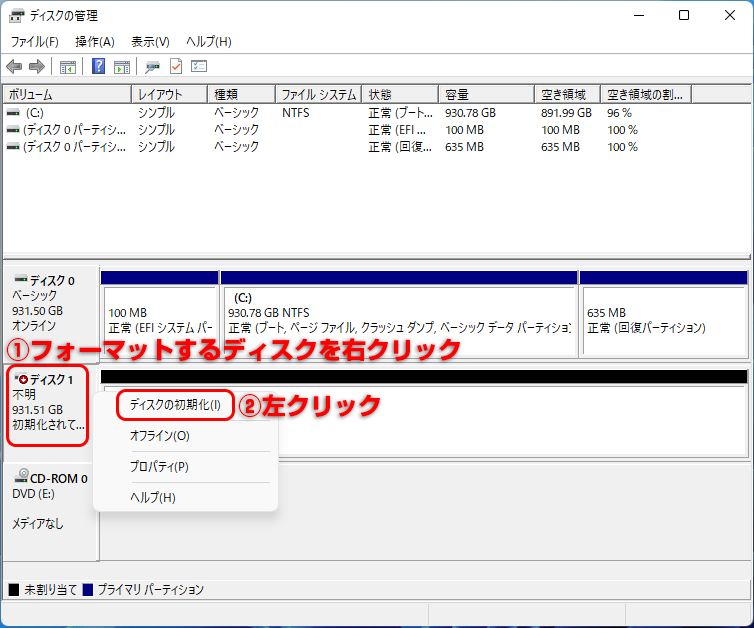Click the disk connect/rescan toolbar icon
754x628 pixels.
tap(153, 67)
